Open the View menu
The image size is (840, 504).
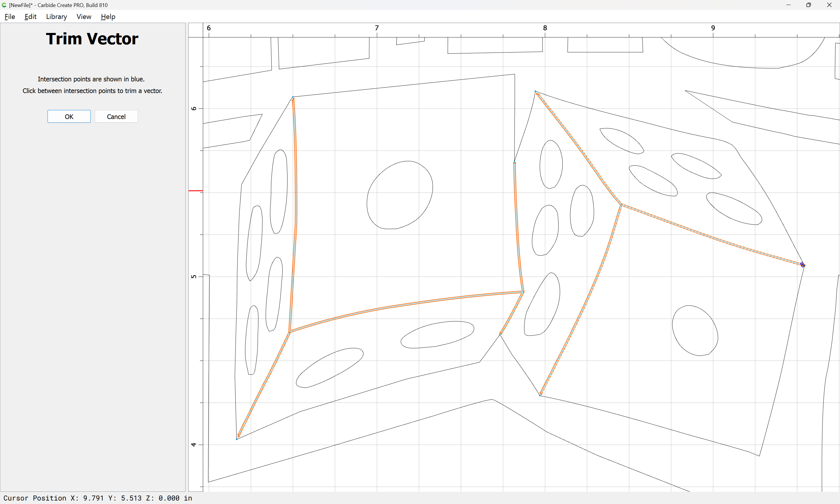pyautogui.click(x=84, y=17)
